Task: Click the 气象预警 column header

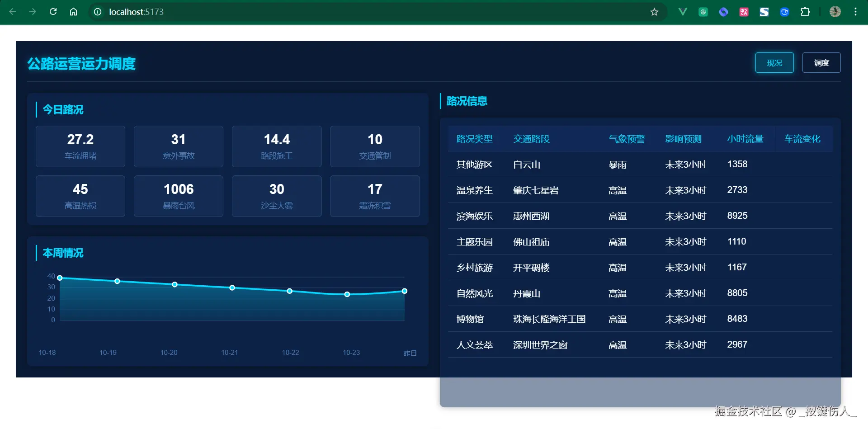Action: (x=627, y=139)
